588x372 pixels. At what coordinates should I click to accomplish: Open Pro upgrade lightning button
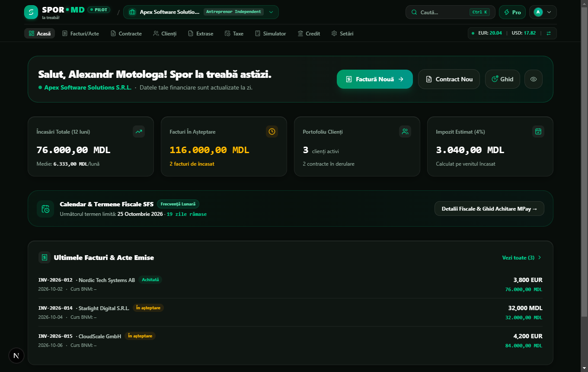[x=512, y=12]
